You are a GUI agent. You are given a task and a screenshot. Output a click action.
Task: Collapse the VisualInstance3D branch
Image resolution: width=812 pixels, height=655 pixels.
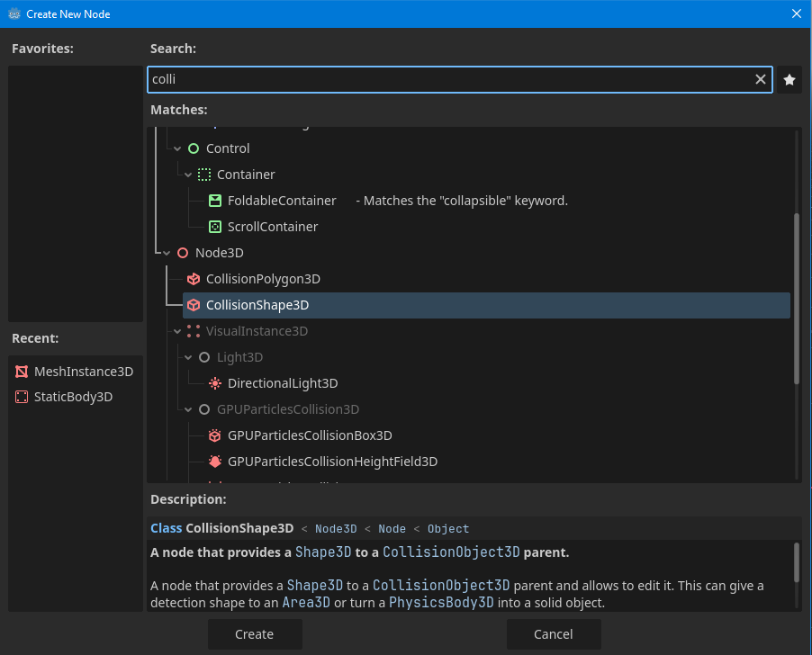pyautogui.click(x=177, y=331)
